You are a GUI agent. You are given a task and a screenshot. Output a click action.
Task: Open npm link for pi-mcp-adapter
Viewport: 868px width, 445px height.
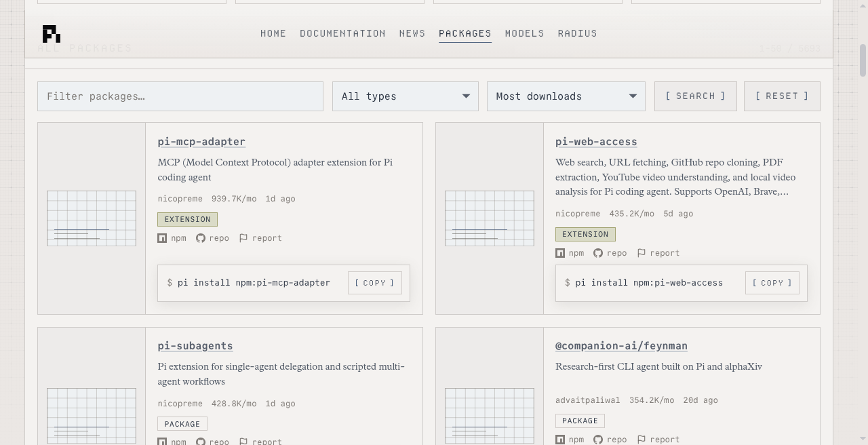[x=172, y=238]
